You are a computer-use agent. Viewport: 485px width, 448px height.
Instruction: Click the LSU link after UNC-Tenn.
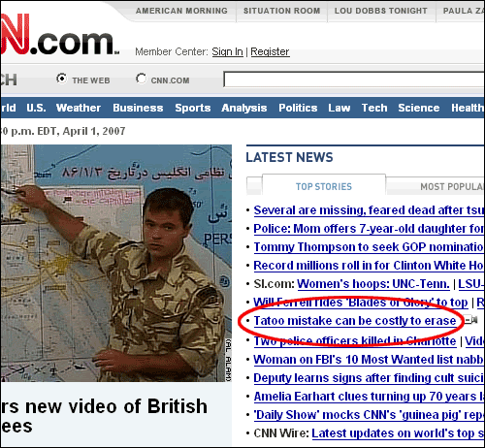click(x=471, y=284)
